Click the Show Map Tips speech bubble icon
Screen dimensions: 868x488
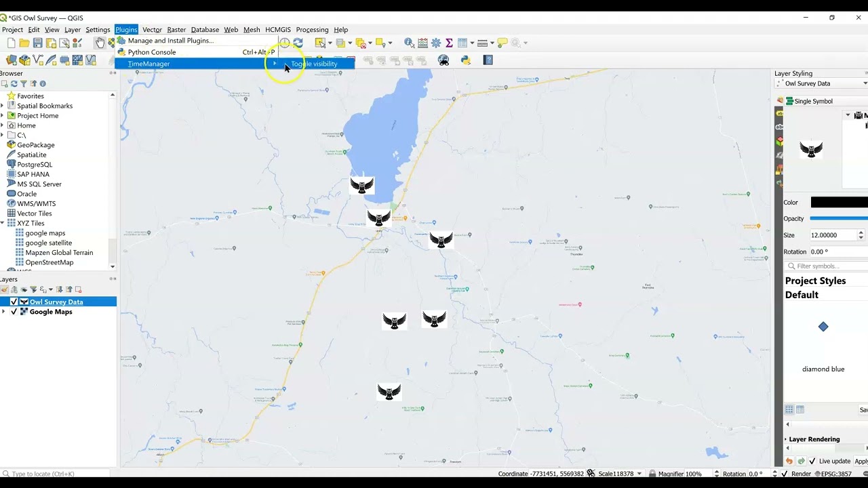(502, 43)
